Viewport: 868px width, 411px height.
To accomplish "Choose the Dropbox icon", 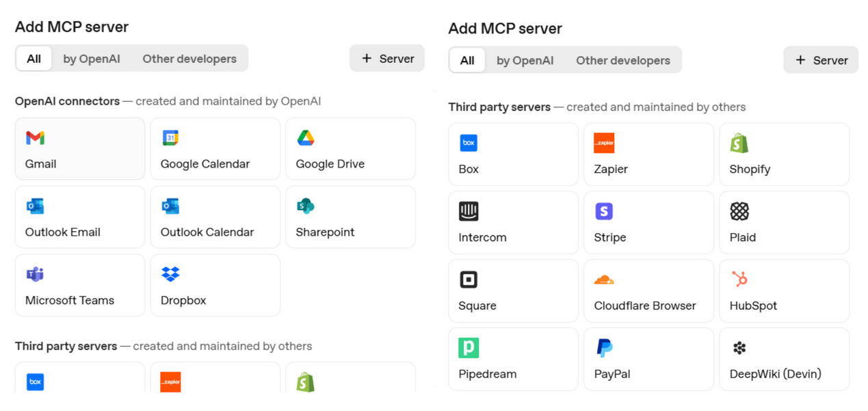I will (x=170, y=274).
